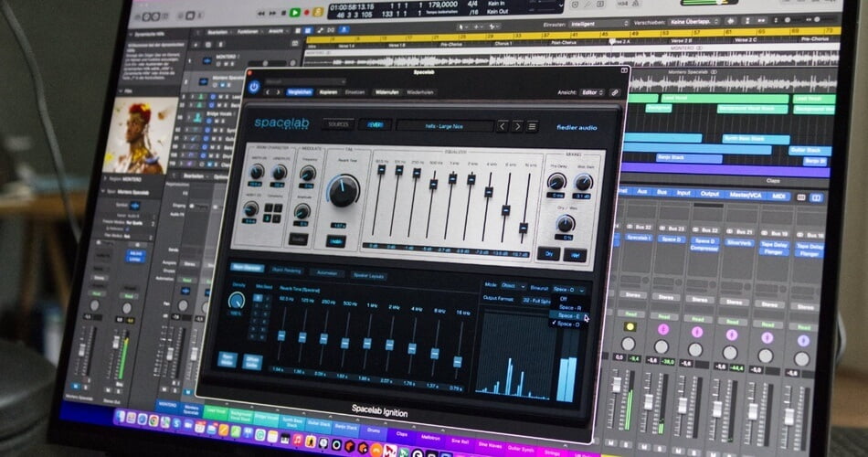This screenshot has height=457, width=868.
Task: Click the Pre-Delay knob
Action: [556, 182]
